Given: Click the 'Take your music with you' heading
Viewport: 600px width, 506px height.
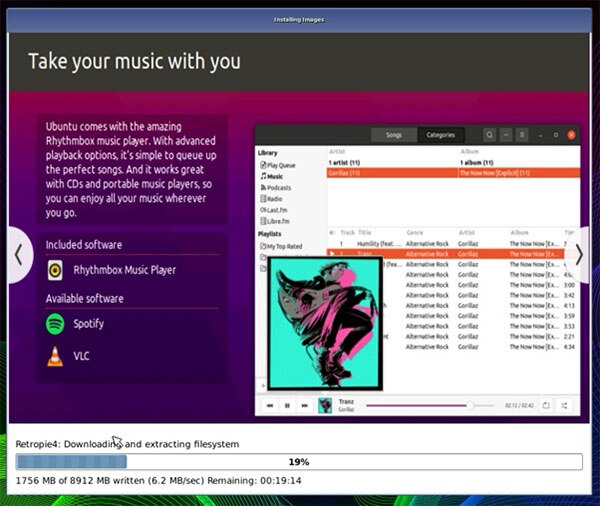Looking at the screenshot, I should coord(134,62).
